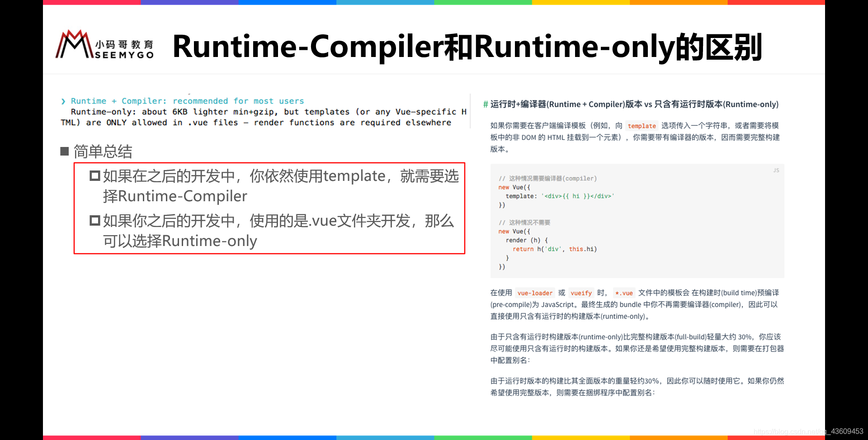
Task: Click the comment '// 这种情况不需要'
Action: pyautogui.click(x=524, y=222)
